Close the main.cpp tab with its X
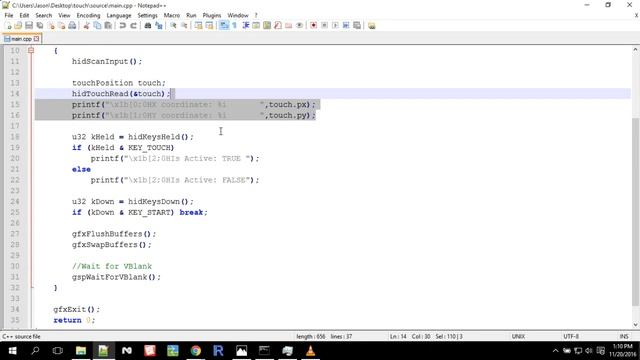Screen dimensions: 640x360 (36, 39)
